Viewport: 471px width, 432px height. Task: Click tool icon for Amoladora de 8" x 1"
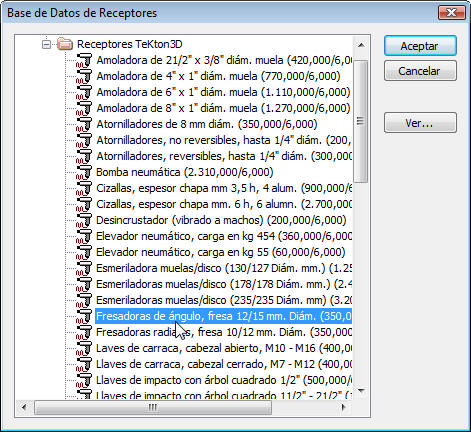click(x=84, y=108)
